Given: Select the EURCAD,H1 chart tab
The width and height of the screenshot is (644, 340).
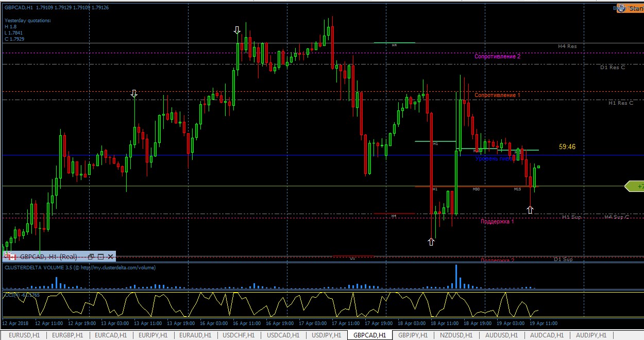Looking at the screenshot, I should pos(110,335).
